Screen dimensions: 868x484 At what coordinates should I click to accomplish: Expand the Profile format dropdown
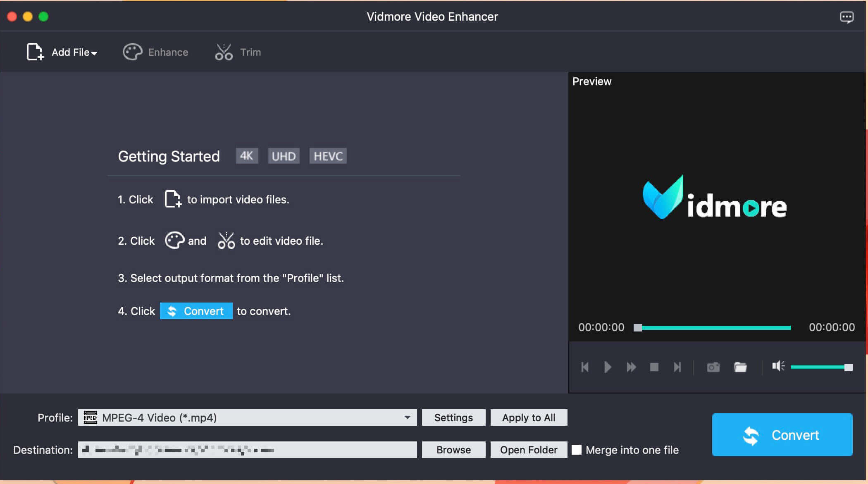coord(408,417)
